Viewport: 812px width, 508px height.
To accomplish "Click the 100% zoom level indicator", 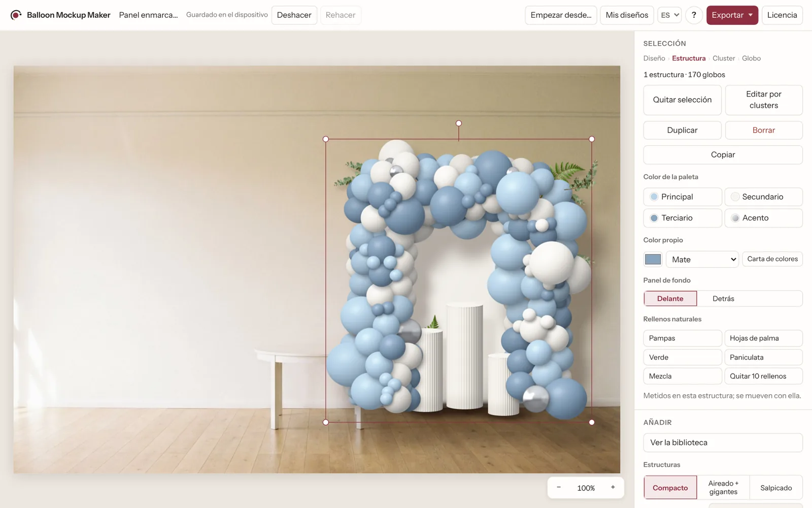I will [x=586, y=488].
